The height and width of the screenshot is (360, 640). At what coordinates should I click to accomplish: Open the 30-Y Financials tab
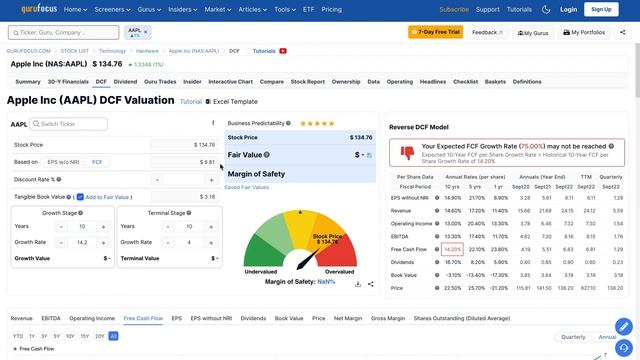tap(68, 82)
